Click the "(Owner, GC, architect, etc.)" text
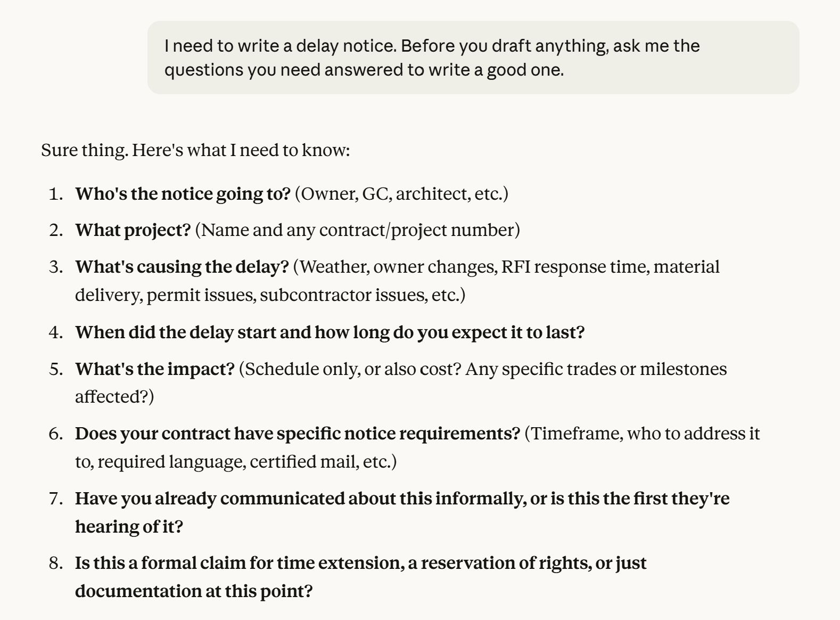Screen dimensions: 840x620 401,194
